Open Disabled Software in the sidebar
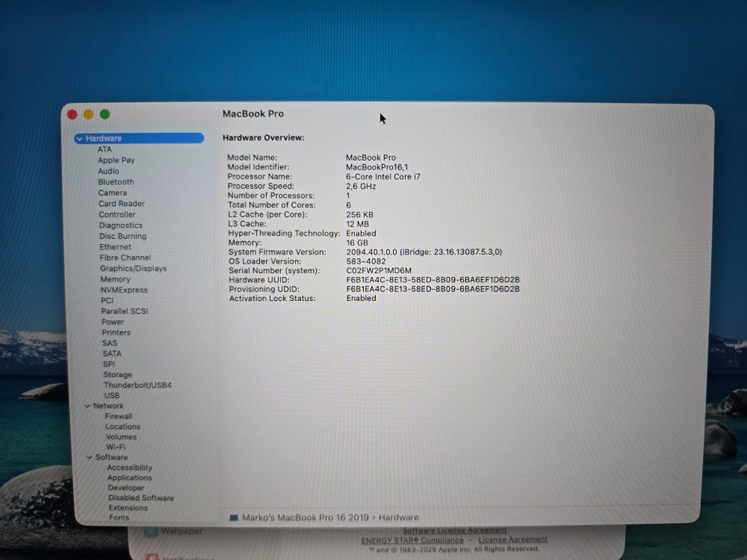The width and height of the screenshot is (747, 560). coord(141,498)
